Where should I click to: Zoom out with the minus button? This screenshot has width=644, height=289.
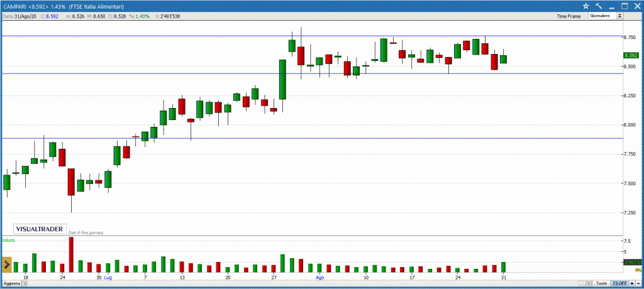tap(638, 283)
